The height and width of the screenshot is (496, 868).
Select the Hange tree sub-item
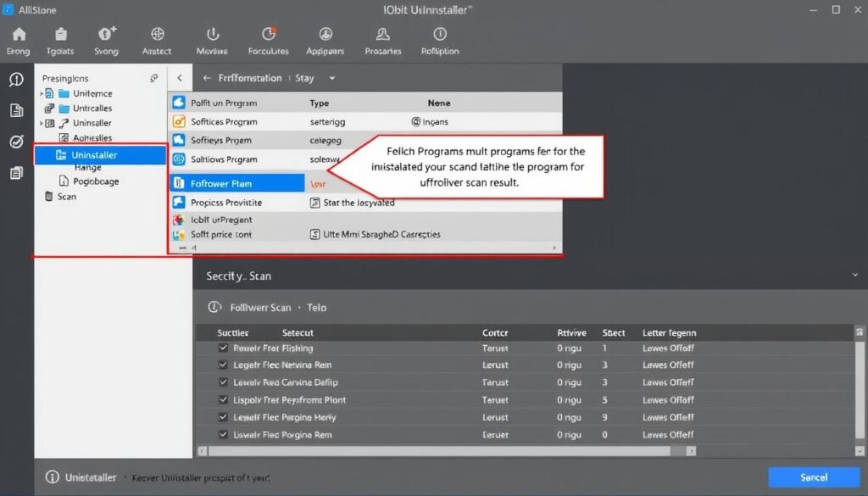[x=87, y=167]
